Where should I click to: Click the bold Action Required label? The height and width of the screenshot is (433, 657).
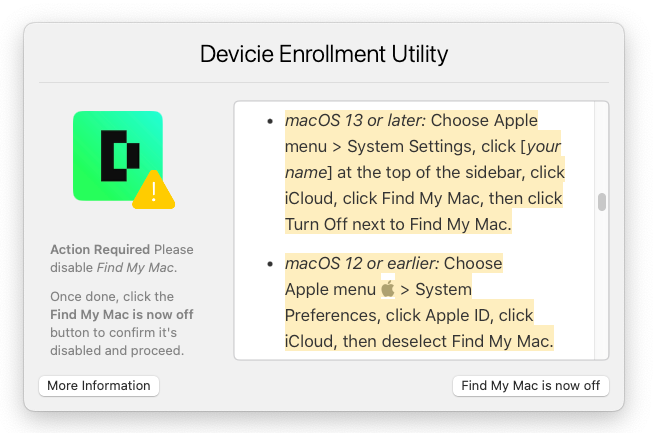click(100, 249)
